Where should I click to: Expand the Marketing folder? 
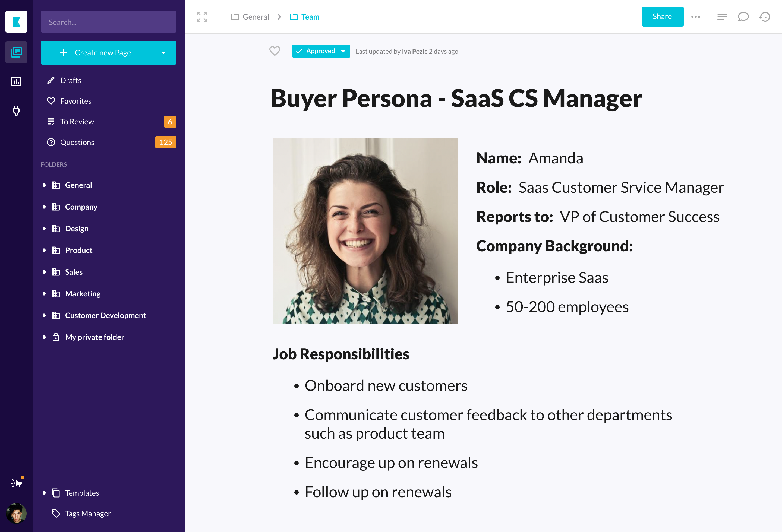45,294
